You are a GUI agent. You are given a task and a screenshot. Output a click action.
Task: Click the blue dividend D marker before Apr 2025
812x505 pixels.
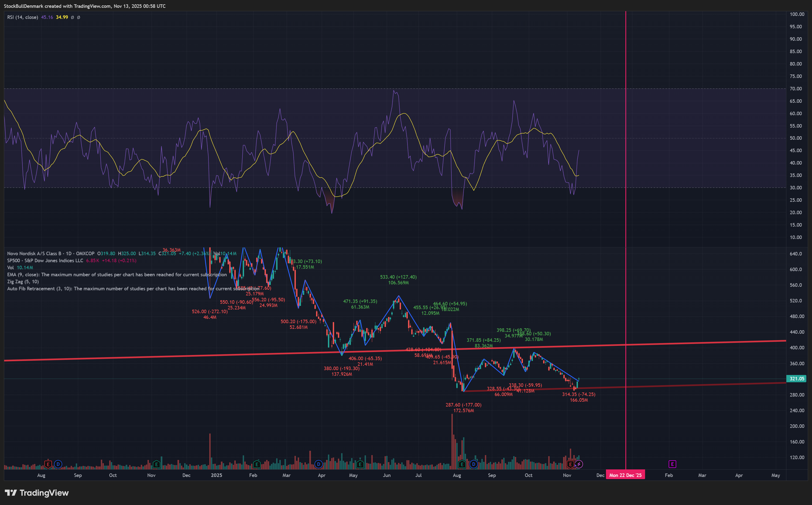click(318, 464)
